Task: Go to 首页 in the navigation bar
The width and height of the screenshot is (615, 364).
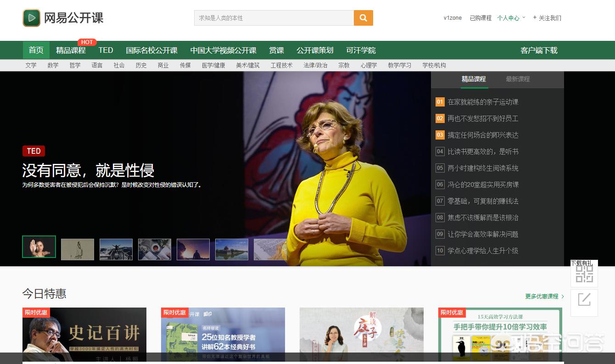Action: coord(36,50)
